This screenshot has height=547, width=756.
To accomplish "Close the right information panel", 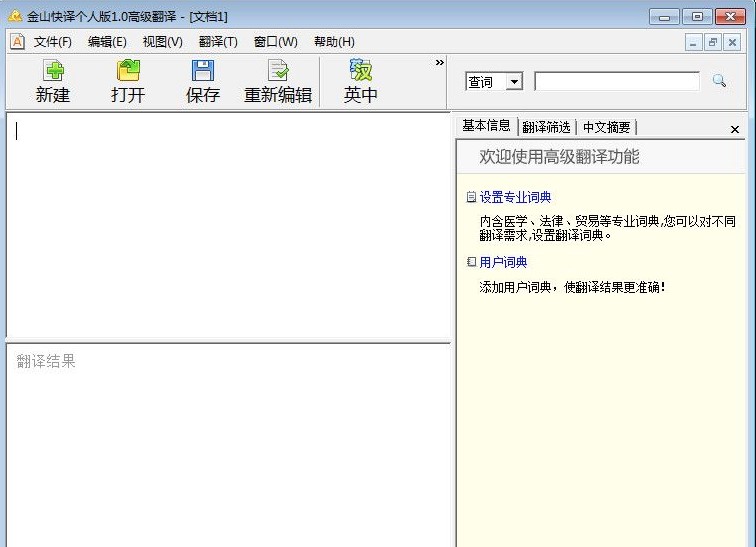I will tap(735, 130).
